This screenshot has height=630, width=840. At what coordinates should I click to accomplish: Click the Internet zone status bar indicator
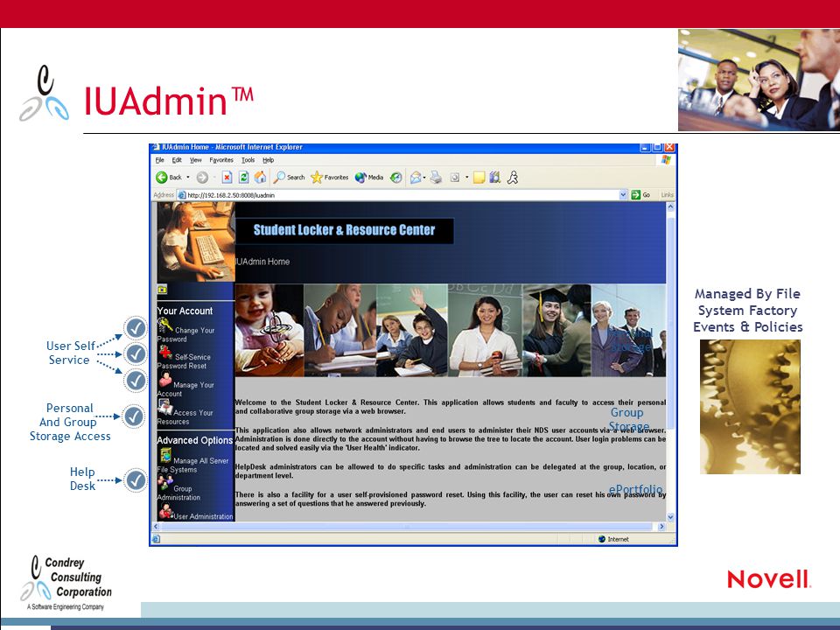[x=614, y=540]
